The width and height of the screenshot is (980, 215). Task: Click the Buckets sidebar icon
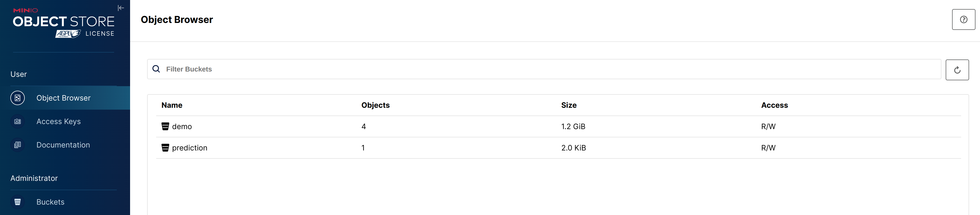click(18, 202)
